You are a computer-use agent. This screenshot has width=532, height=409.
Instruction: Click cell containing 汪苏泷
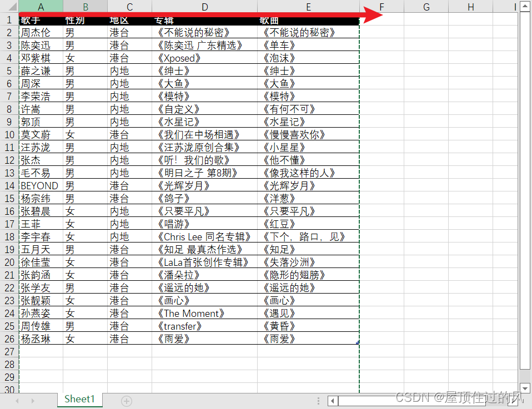[x=41, y=148]
